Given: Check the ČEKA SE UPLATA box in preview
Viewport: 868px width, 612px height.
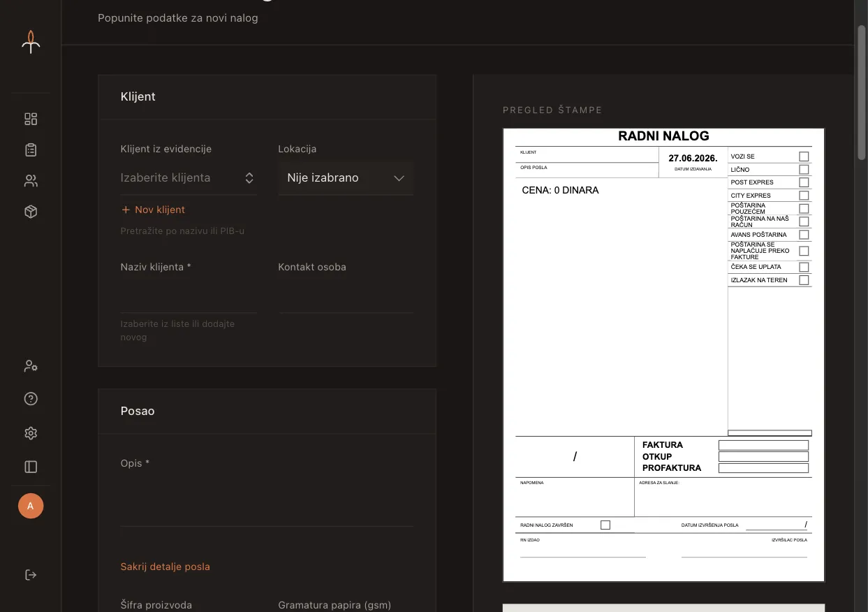Looking at the screenshot, I should tap(804, 267).
